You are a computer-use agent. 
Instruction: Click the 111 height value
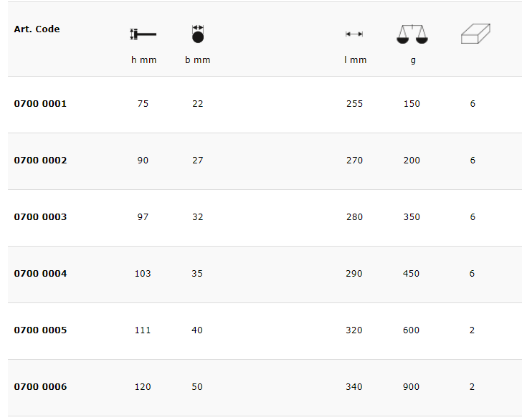pyautogui.click(x=143, y=330)
